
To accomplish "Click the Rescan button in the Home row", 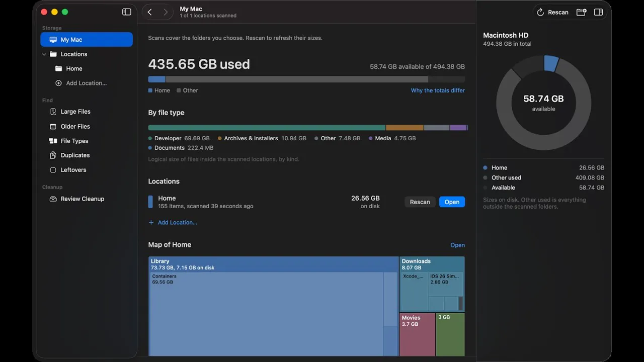I will point(420,202).
